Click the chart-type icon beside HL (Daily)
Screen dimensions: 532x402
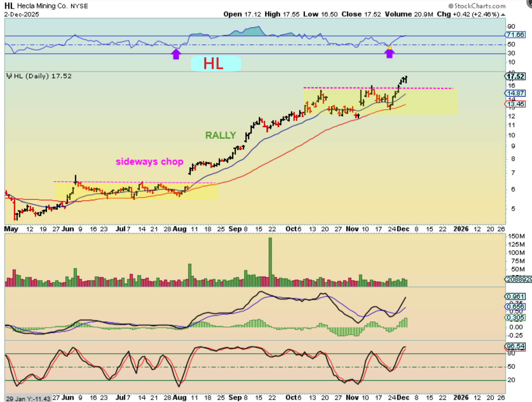pos(9,76)
